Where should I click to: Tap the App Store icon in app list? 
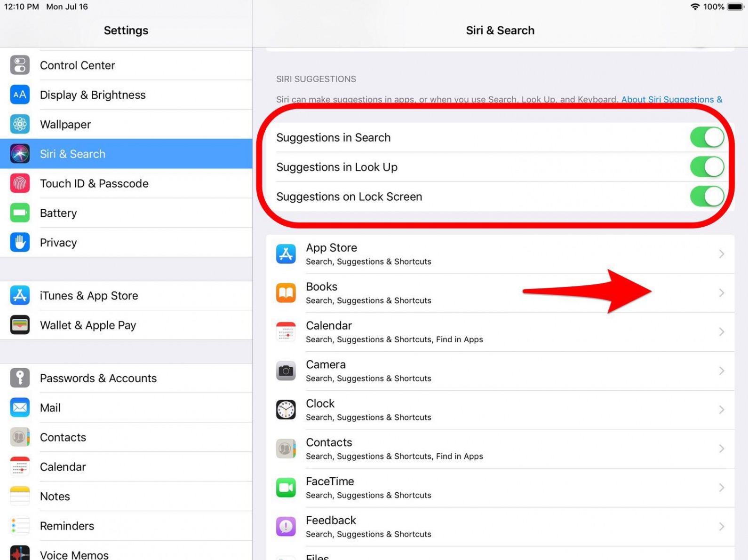[x=286, y=254]
